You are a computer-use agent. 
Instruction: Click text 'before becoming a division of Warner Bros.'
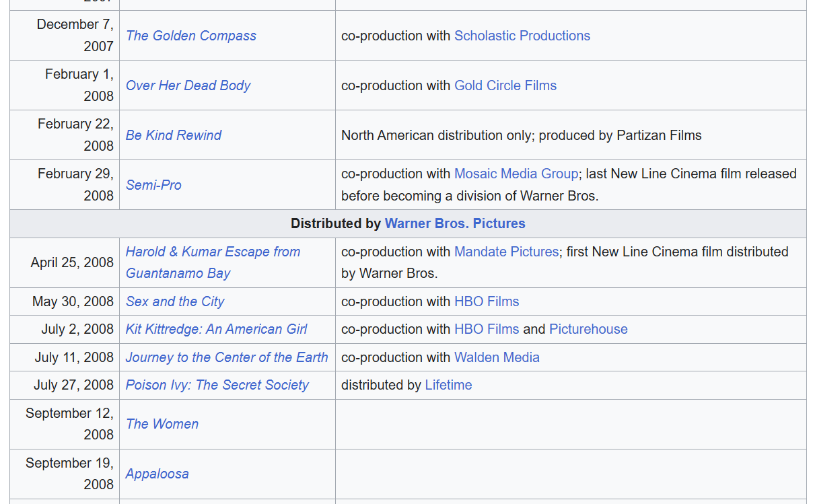tap(470, 196)
